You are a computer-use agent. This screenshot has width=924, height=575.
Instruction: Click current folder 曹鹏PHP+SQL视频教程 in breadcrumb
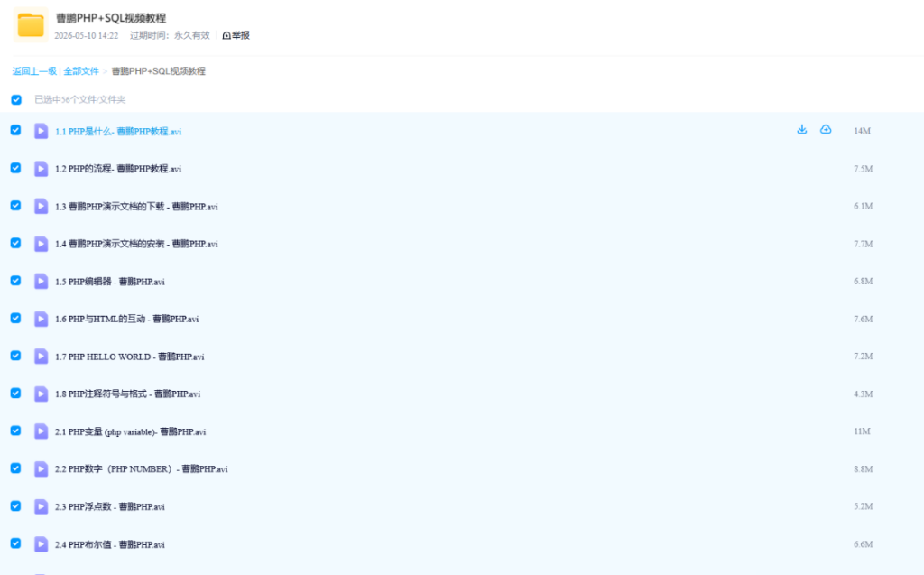[159, 70]
